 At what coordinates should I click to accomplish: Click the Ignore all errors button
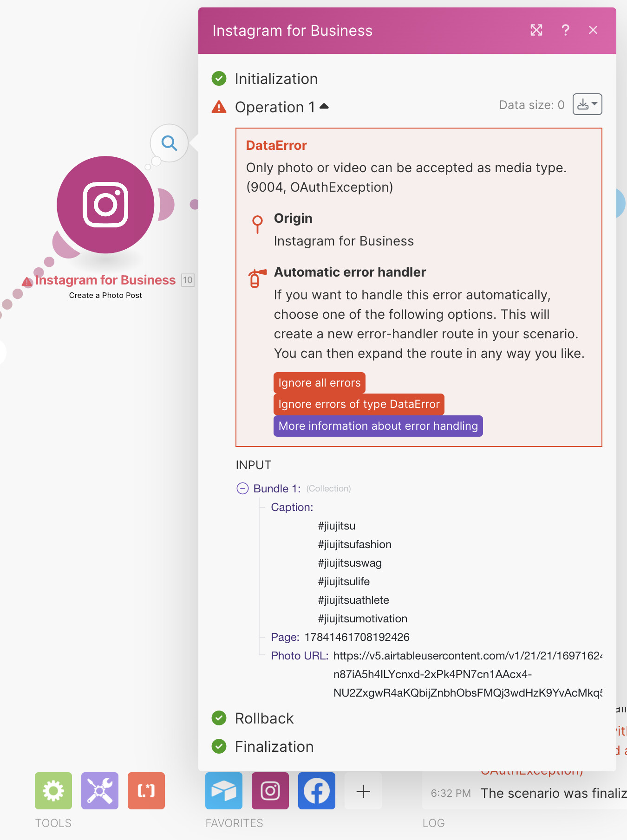coord(320,383)
